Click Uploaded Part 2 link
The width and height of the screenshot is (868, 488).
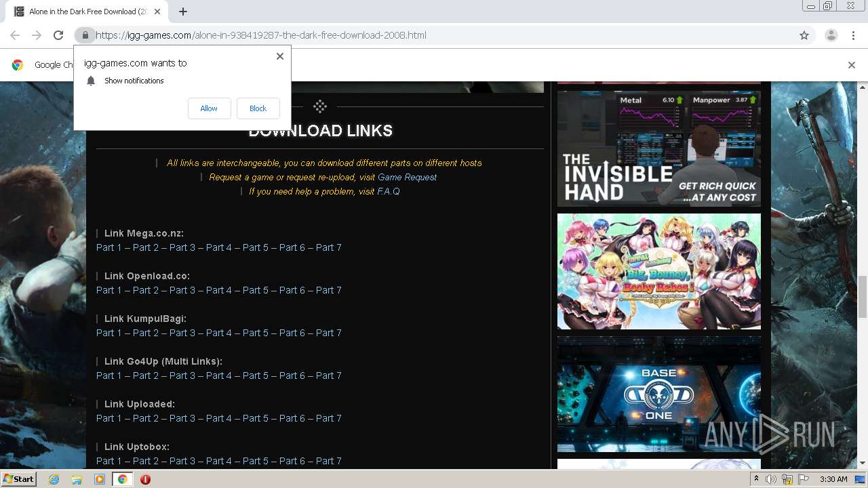(x=146, y=418)
